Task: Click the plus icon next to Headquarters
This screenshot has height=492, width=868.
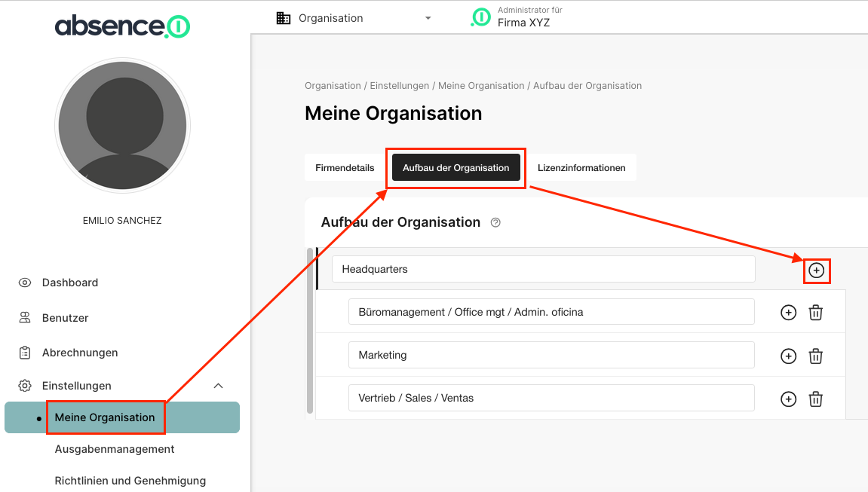Action: (817, 270)
